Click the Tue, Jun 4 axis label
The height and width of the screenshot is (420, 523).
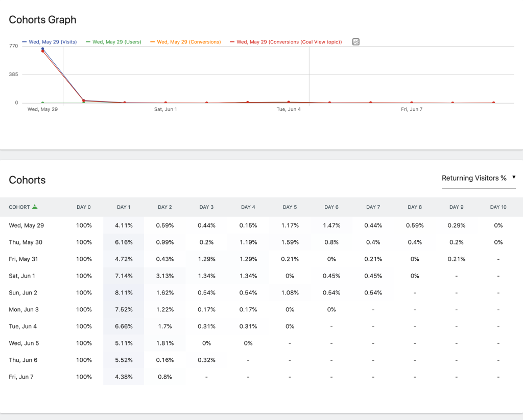coord(289,109)
